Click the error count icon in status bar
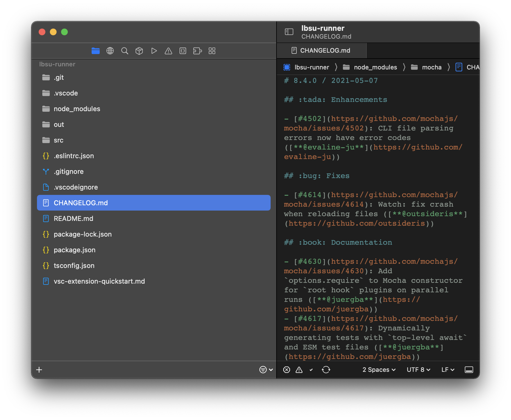The width and height of the screenshot is (511, 420). click(x=287, y=370)
